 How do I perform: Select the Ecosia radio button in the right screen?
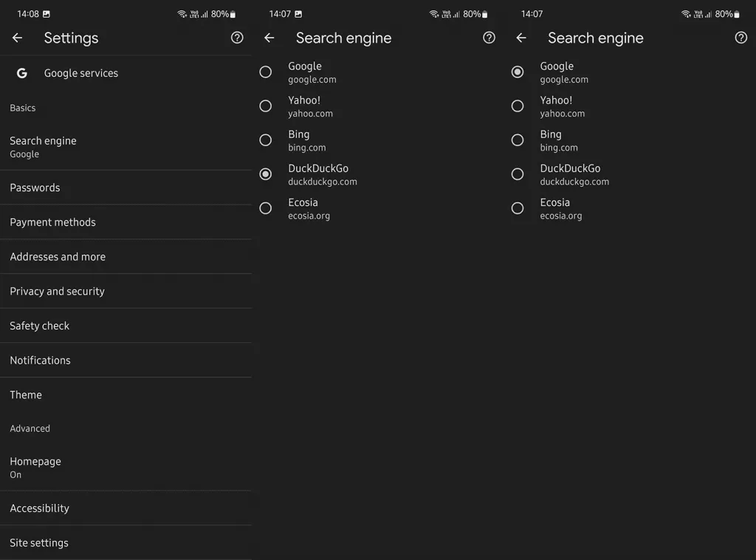518,208
